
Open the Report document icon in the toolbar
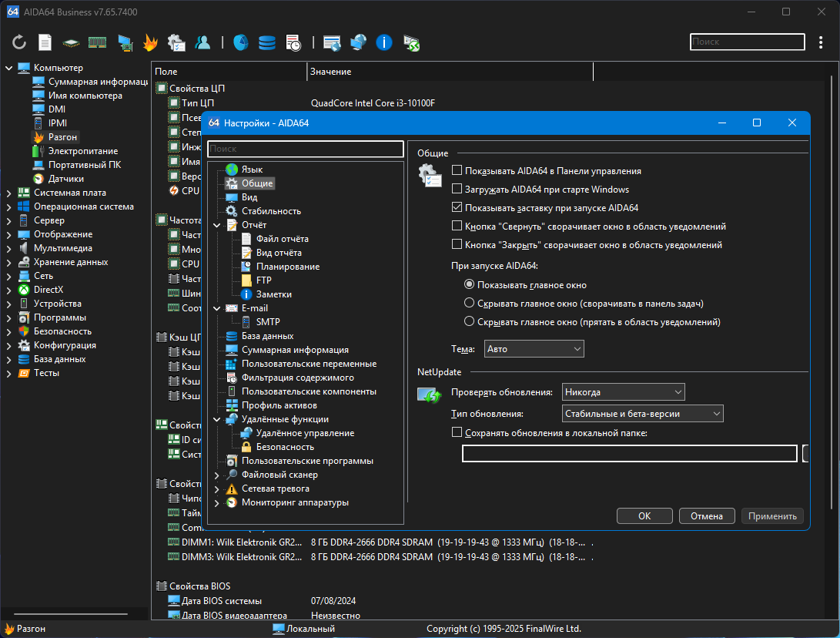[x=45, y=42]
